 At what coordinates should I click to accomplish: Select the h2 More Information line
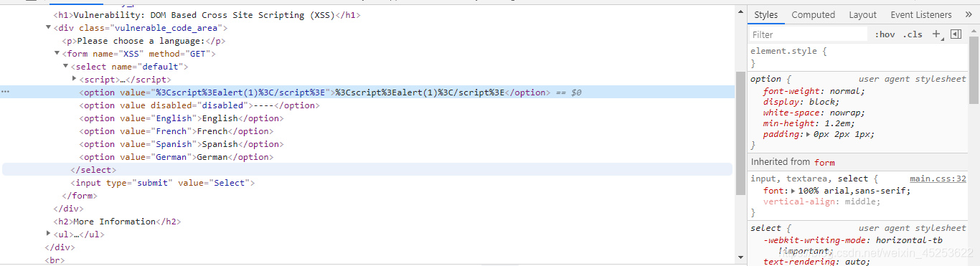[x=117, y=222]
